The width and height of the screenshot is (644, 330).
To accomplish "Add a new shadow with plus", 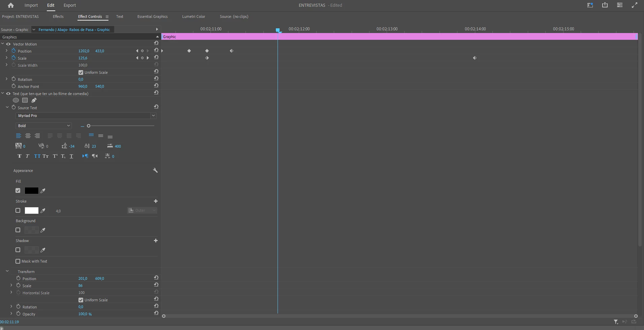I will coord(156,241).
